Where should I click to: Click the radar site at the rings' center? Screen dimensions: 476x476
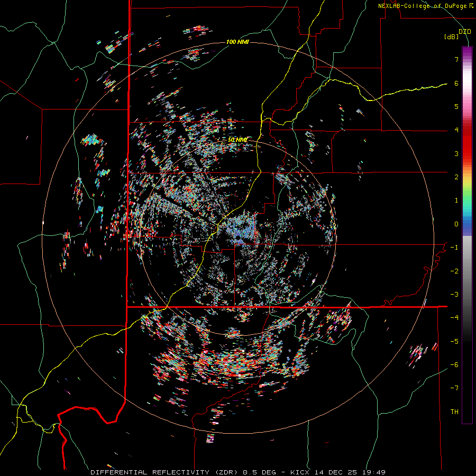click(239, 237)
